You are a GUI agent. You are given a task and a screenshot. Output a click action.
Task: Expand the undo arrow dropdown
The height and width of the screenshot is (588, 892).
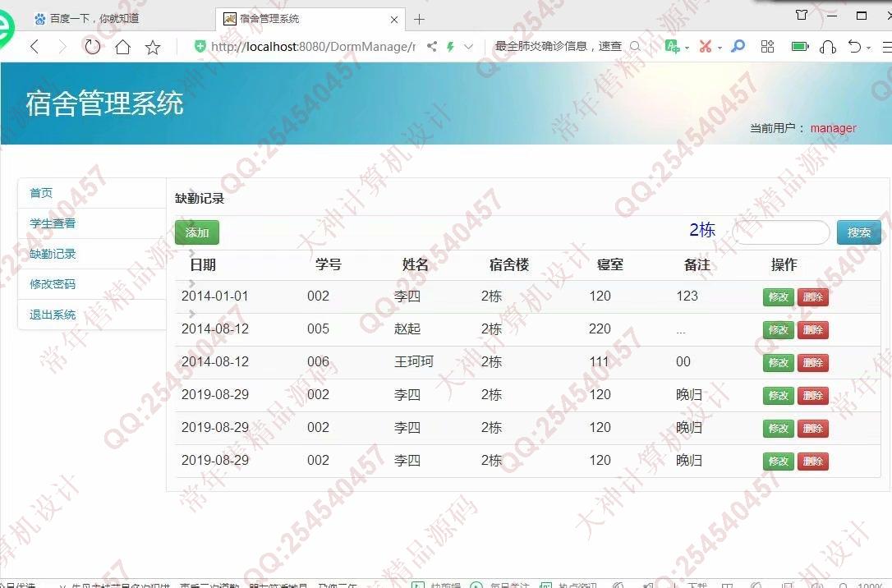coord(869,48)
